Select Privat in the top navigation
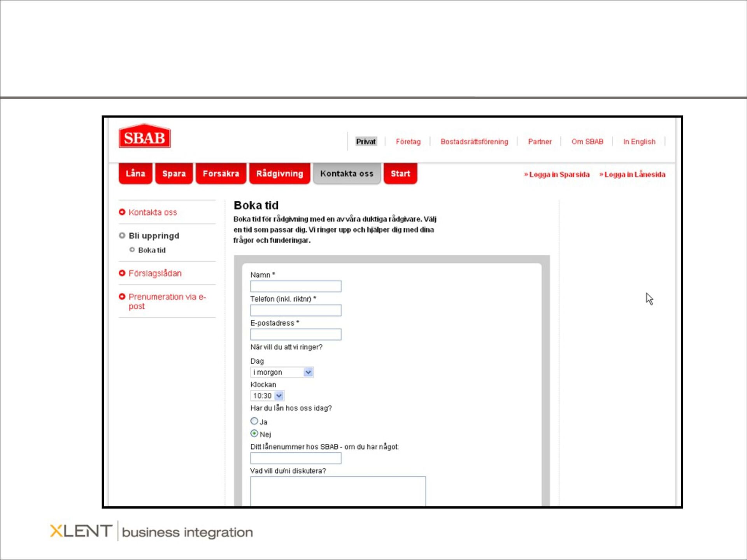Image resolution: width=747 pixels, height=560 pixels. (366, 142)
